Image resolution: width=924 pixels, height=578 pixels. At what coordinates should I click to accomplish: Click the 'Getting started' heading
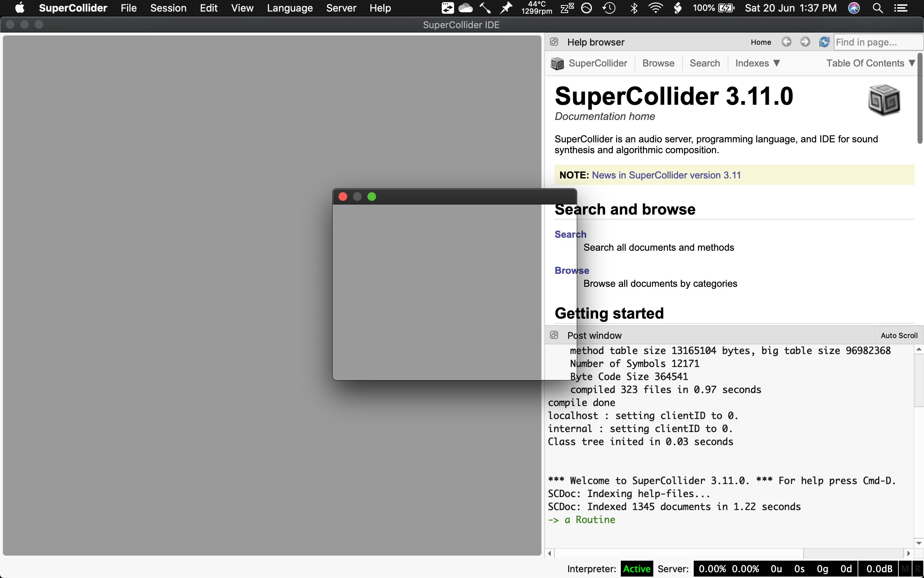609,313
